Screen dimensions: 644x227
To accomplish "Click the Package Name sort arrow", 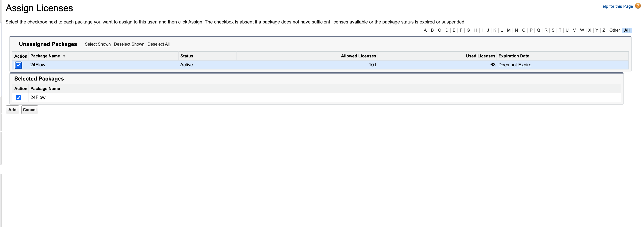I will (x=64, y=56).
